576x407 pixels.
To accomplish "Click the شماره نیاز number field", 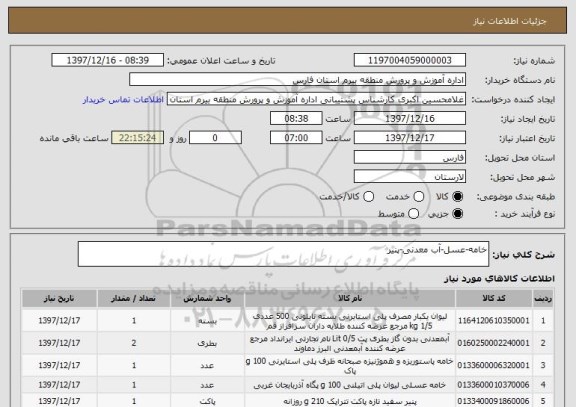I will (x=410, y=60).
